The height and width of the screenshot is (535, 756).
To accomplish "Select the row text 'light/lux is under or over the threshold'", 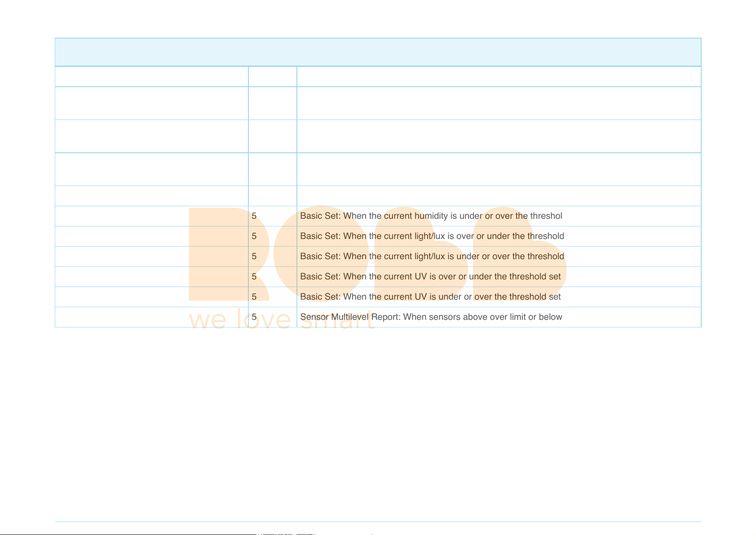I will [x=489, y=256].
